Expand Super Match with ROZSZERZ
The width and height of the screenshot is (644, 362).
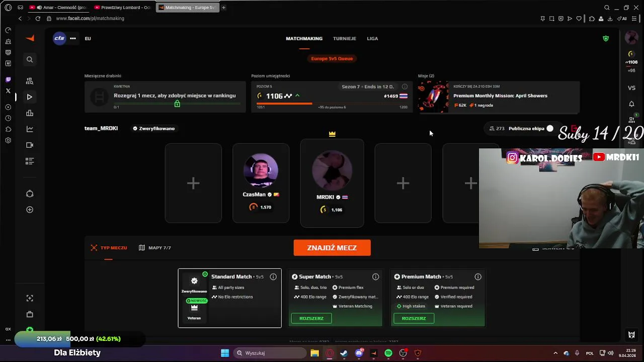click(x=311, y=318)
